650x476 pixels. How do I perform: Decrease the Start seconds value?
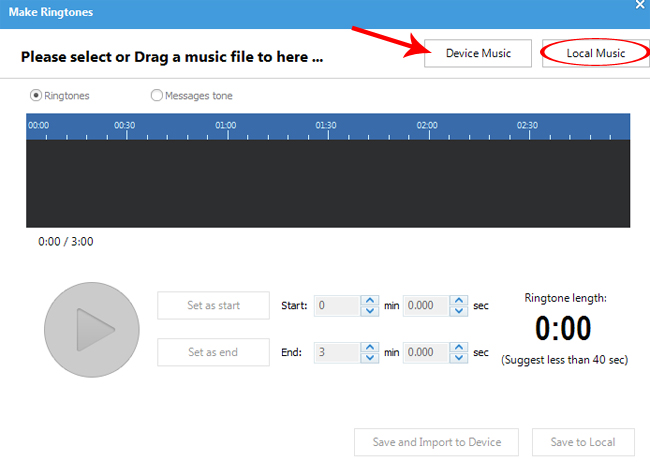pos(458,311)
